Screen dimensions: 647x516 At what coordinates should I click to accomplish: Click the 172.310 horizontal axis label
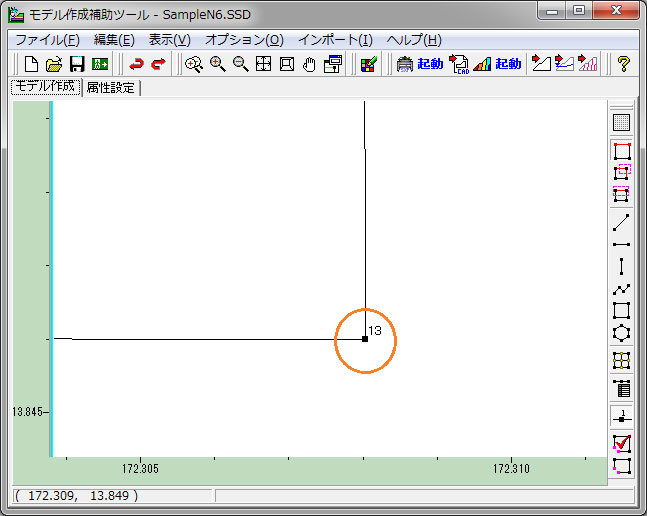pyautogui.click(x=511, y=469)
